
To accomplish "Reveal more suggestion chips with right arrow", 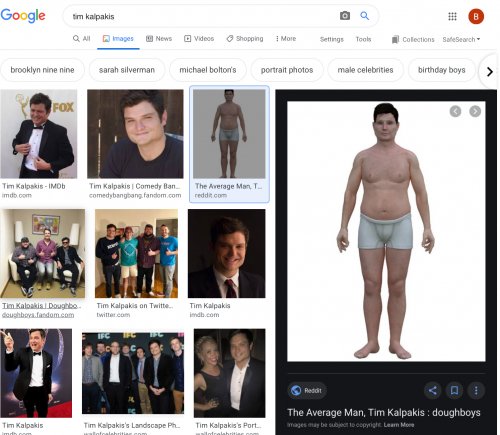I will click(489, 71).
